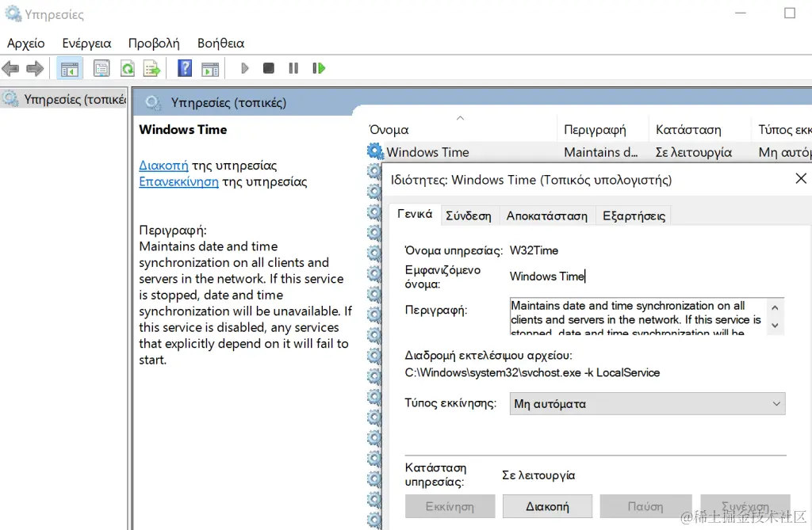Select the Windows Time service row
812x530 pixels.
(x=589, y=152)
